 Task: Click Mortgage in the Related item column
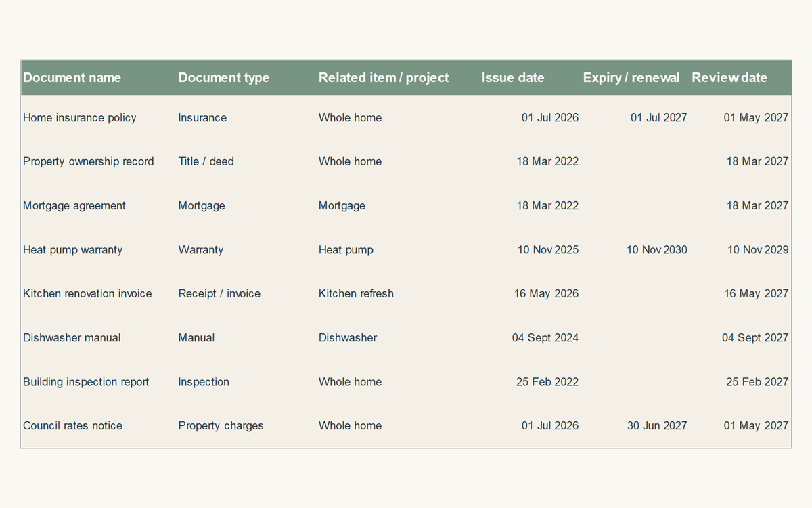[x=342, y=205]
